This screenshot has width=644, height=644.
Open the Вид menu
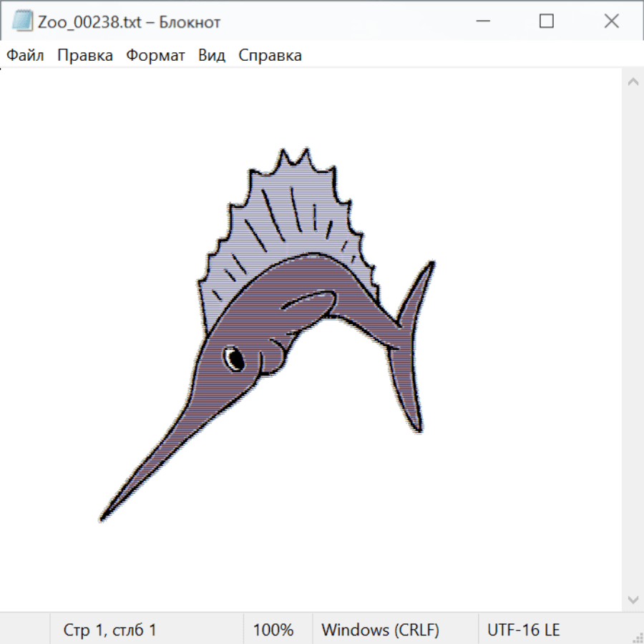pos(211,55)
